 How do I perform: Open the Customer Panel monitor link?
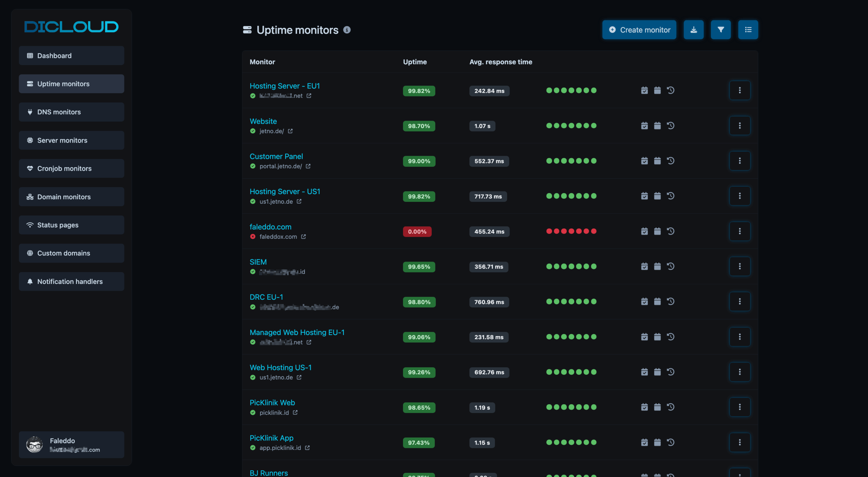click(276, 157)
